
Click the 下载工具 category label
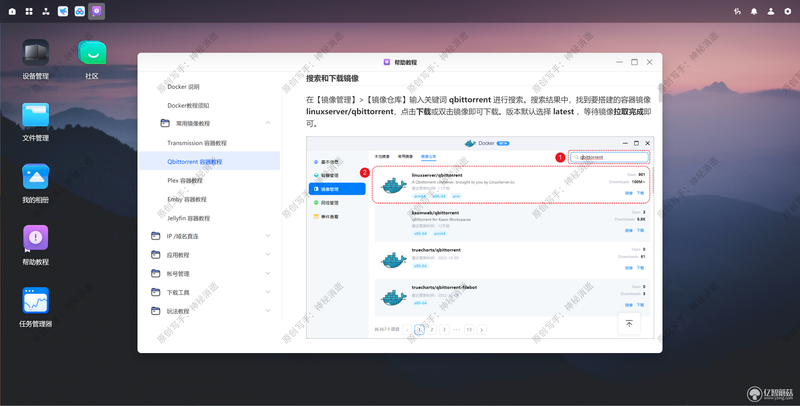coord(178,292)
